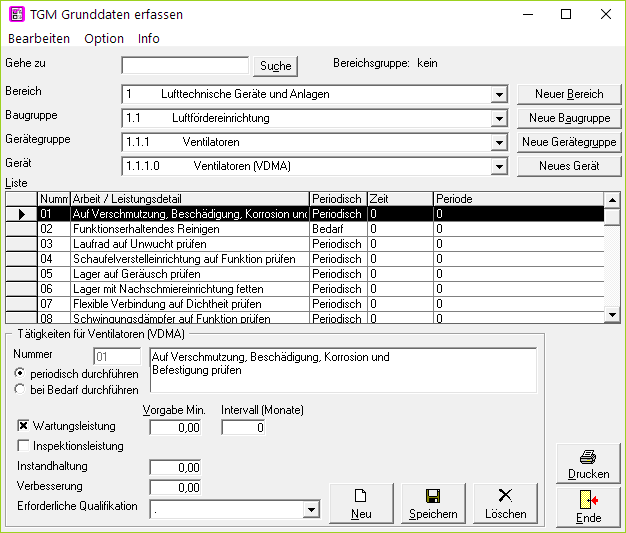Click the Gehe zu input field

pos(185,66)
